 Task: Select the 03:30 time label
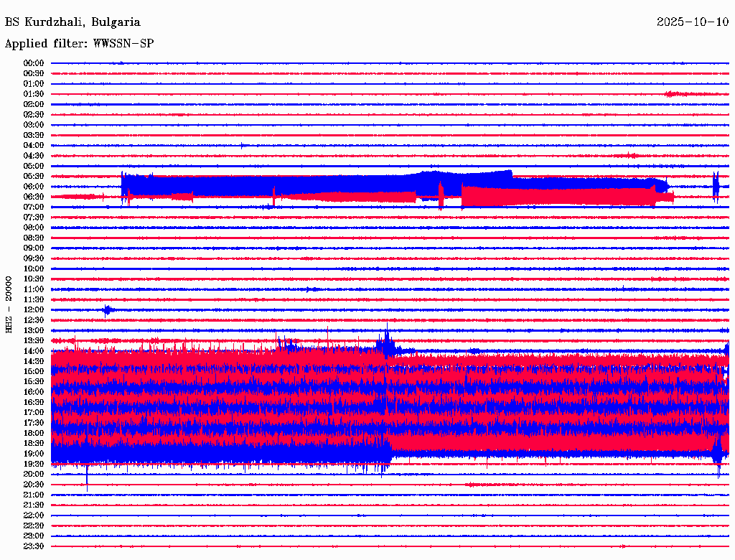pyautogui.click(x=34, y=135)
